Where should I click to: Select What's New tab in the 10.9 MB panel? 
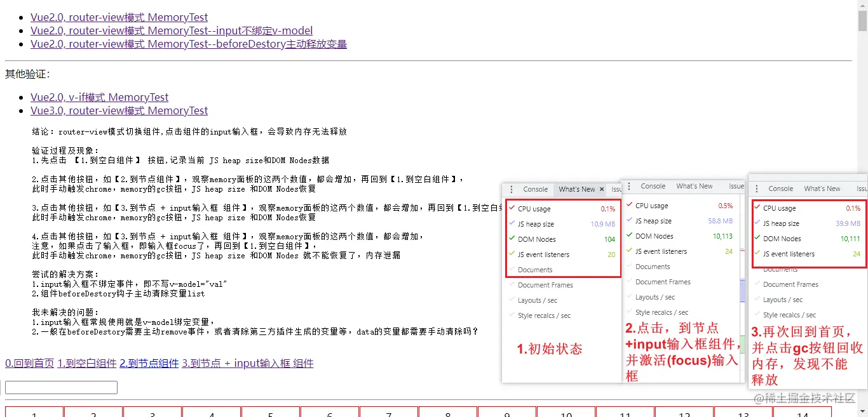(577, 189)
